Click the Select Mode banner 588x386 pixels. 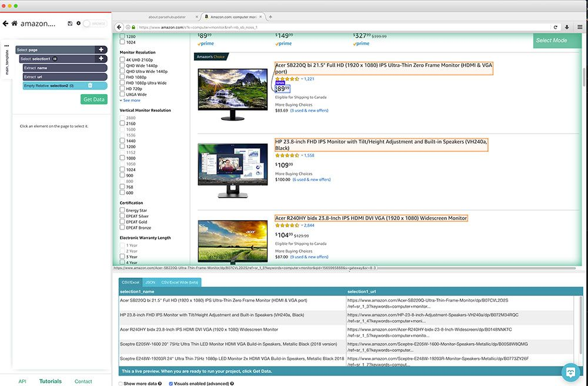pyautogui.click(x=557, y=41)
